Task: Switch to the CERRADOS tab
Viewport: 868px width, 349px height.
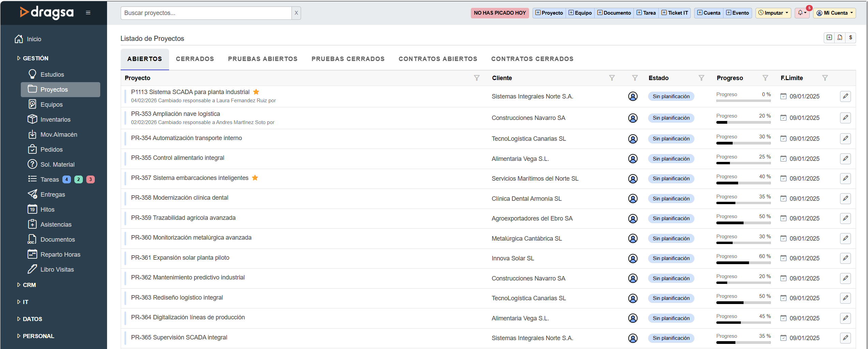Action: 195,59
